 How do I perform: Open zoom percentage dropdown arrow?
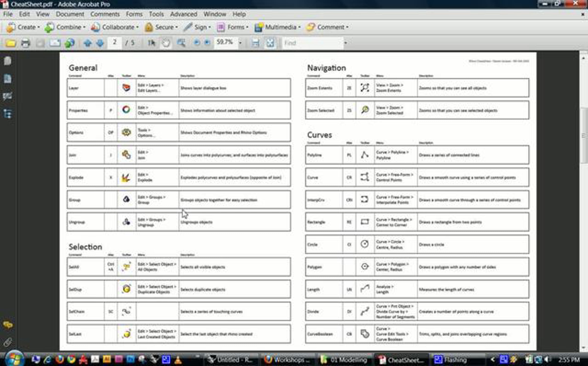point(240,43)
